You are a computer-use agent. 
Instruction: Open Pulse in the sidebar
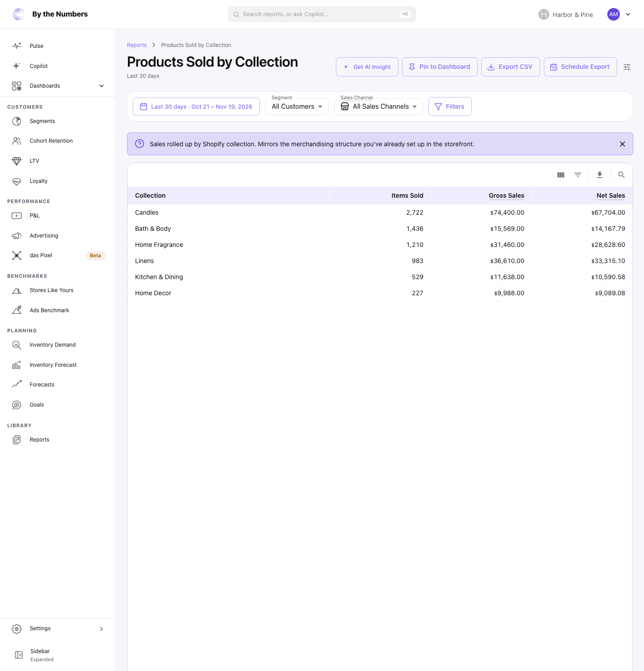click(x=58, y=46)
